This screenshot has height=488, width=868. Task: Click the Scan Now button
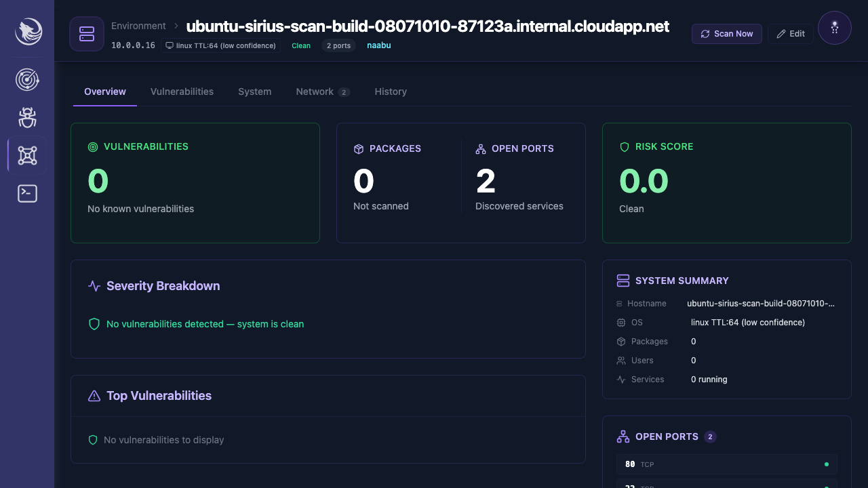pos(727,34)
